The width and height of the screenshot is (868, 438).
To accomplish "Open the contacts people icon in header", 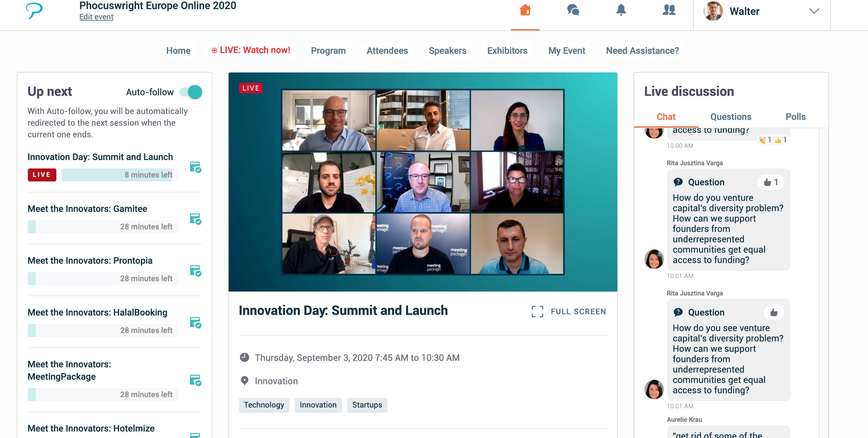I will click(x=668, y=10).
